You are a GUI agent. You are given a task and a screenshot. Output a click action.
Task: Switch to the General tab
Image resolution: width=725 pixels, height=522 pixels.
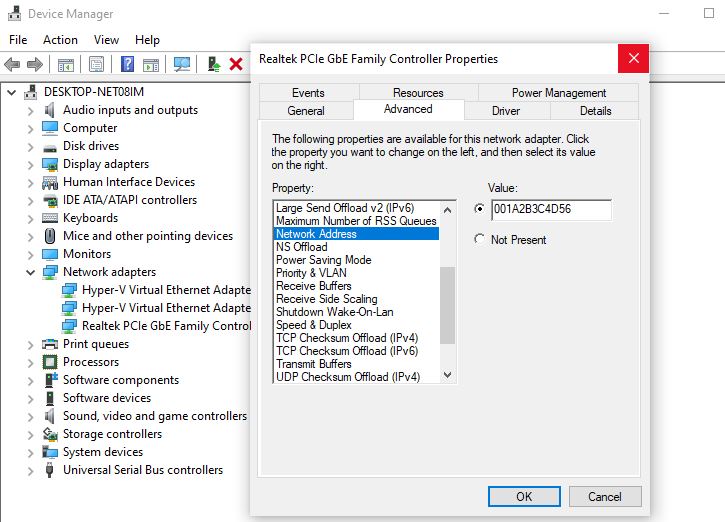coord(306,111)
